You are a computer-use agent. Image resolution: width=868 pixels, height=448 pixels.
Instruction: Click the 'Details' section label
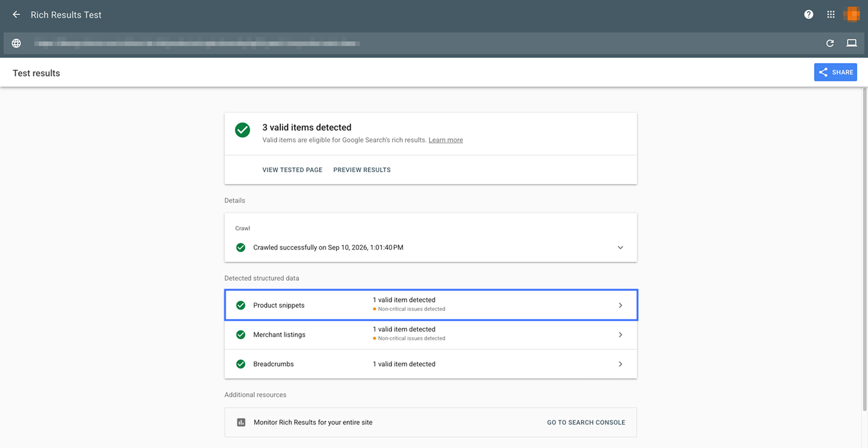[235, 201]
